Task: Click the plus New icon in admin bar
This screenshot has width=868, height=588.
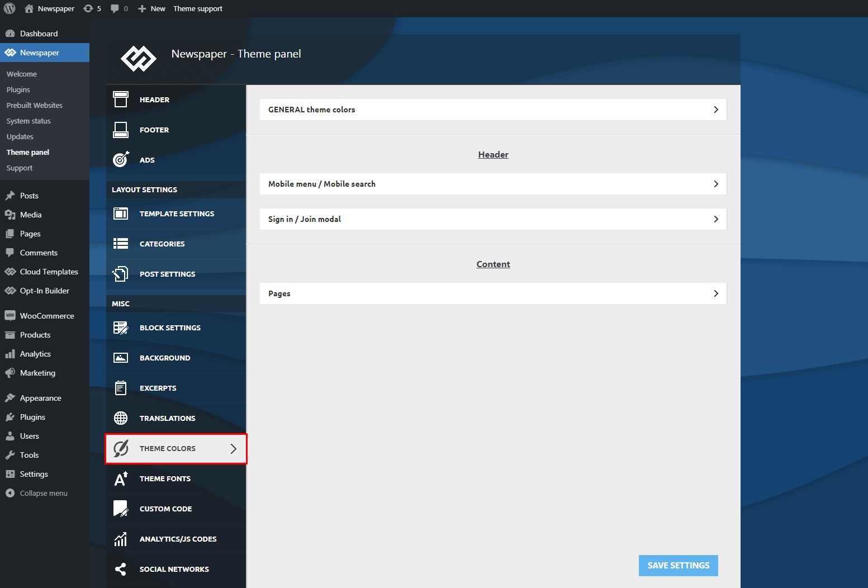Action: point(142,8)
